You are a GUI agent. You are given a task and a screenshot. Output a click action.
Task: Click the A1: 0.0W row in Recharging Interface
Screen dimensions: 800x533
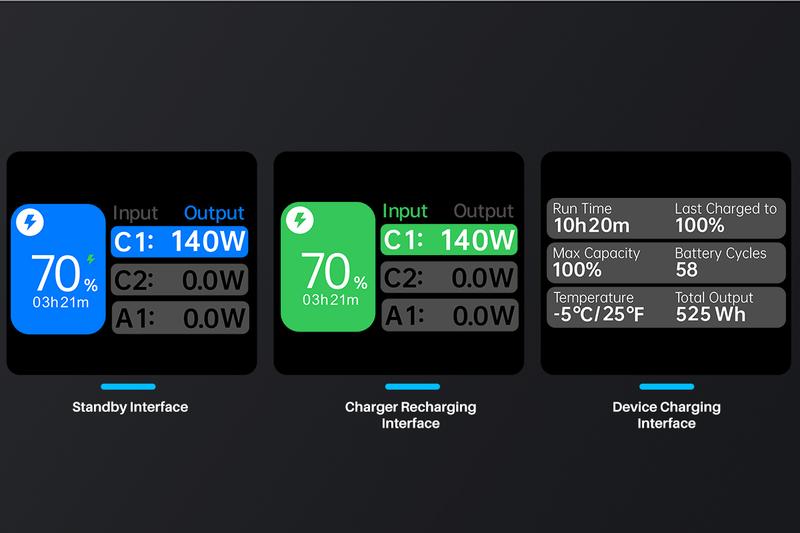point(450,315)
